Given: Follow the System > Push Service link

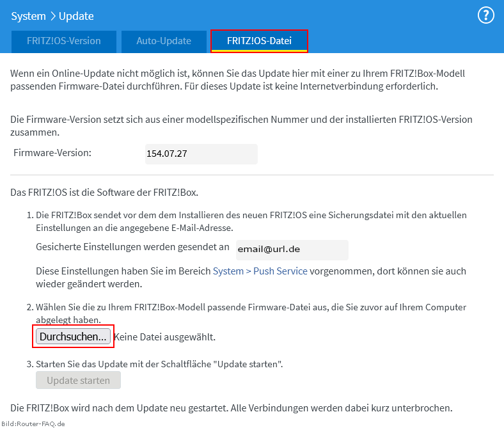Looking at the screenshot, I should point(260,271).
